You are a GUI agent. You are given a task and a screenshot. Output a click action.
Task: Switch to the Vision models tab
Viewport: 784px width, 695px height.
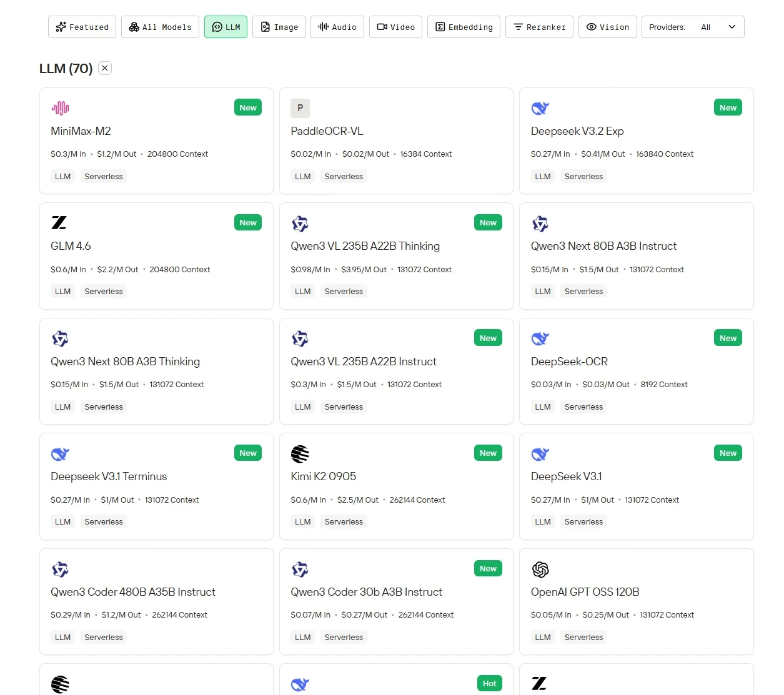(x=608, y=27)
